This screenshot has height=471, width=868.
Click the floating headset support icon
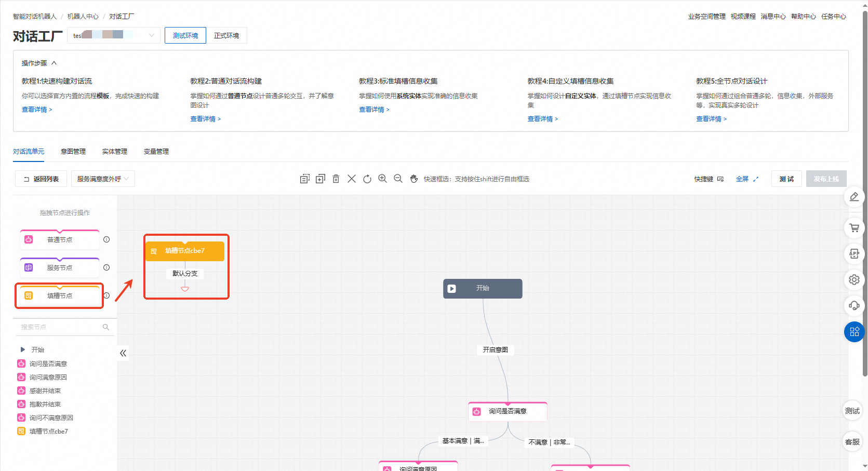pos(854,306)
